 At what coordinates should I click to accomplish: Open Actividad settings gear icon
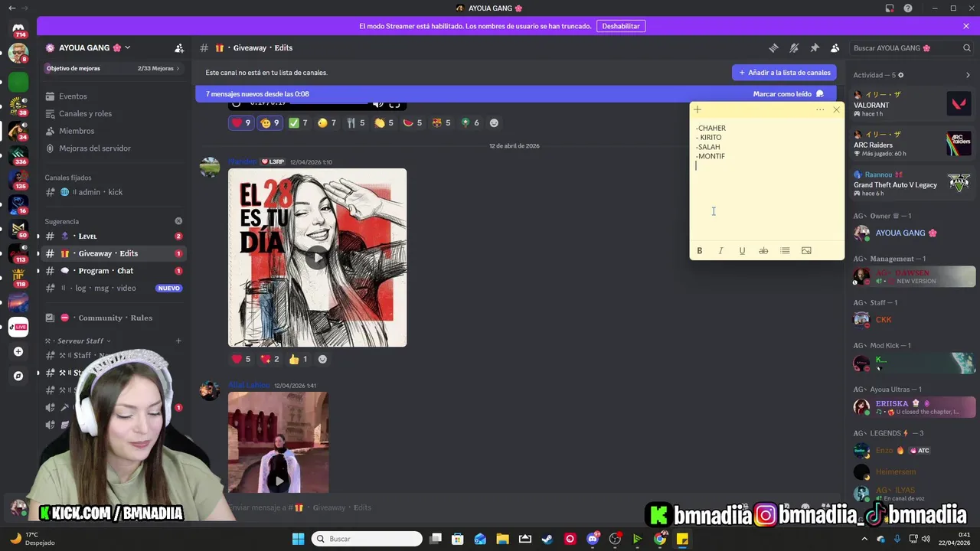tap(900, 75)
